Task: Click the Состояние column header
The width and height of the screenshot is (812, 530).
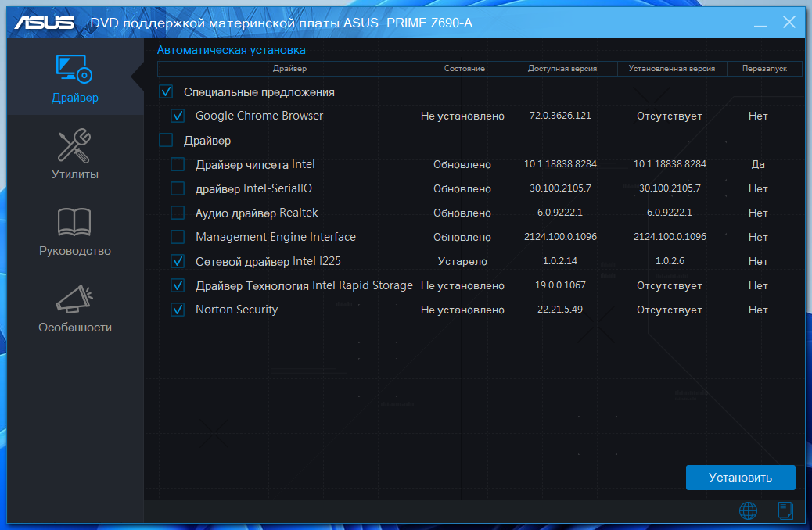Action: click(x=465, y=68)
